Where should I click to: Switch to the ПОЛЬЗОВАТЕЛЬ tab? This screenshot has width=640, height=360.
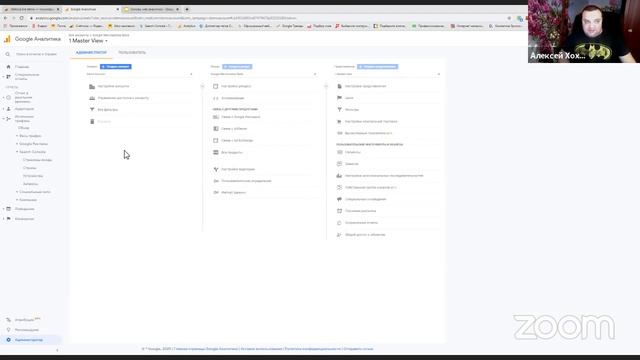132,53
